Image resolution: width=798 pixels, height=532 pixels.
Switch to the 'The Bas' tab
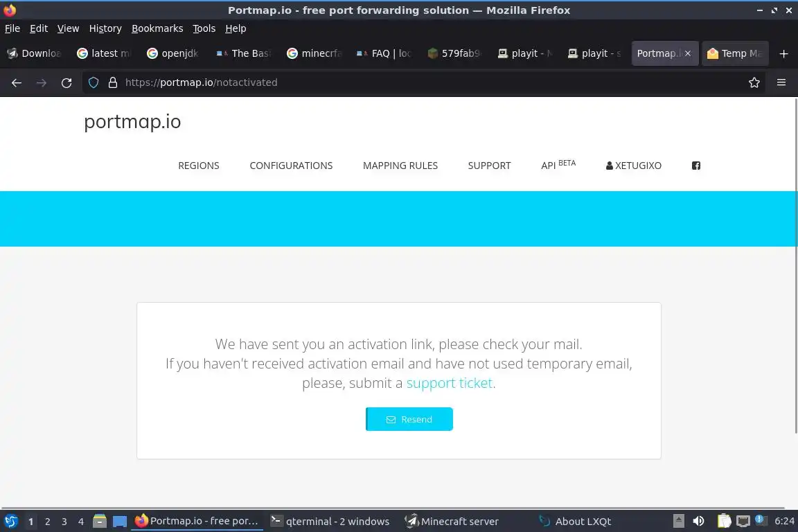point(245,53)
